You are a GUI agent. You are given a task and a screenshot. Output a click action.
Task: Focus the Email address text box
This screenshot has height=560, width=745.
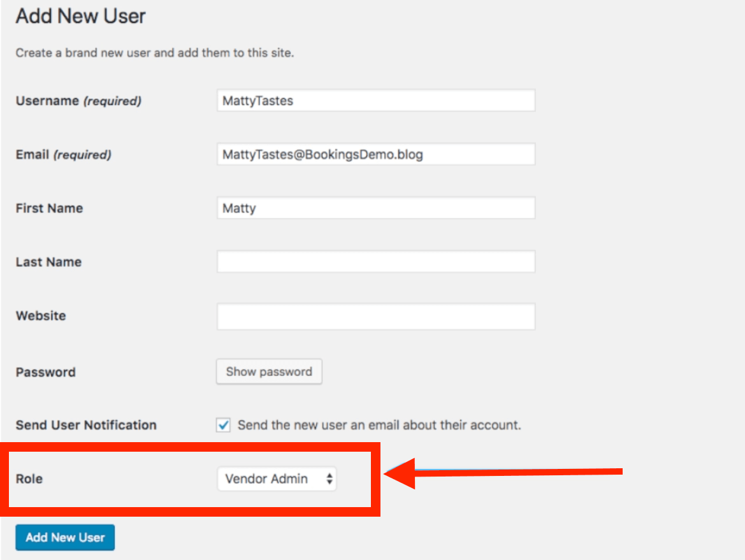point(375,154)
